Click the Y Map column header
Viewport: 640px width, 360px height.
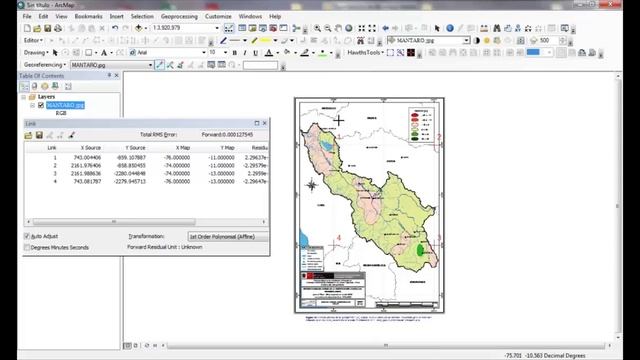[x=227, y=148]
